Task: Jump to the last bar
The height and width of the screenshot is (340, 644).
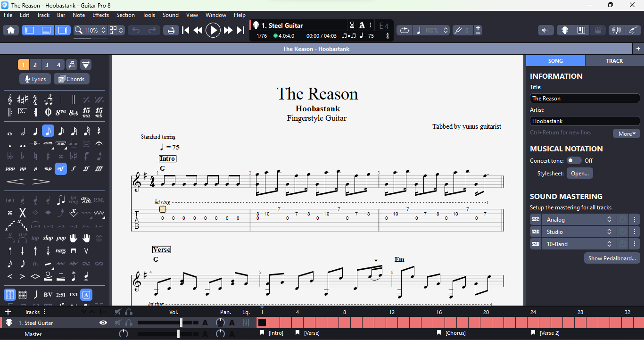Action: 240,30
